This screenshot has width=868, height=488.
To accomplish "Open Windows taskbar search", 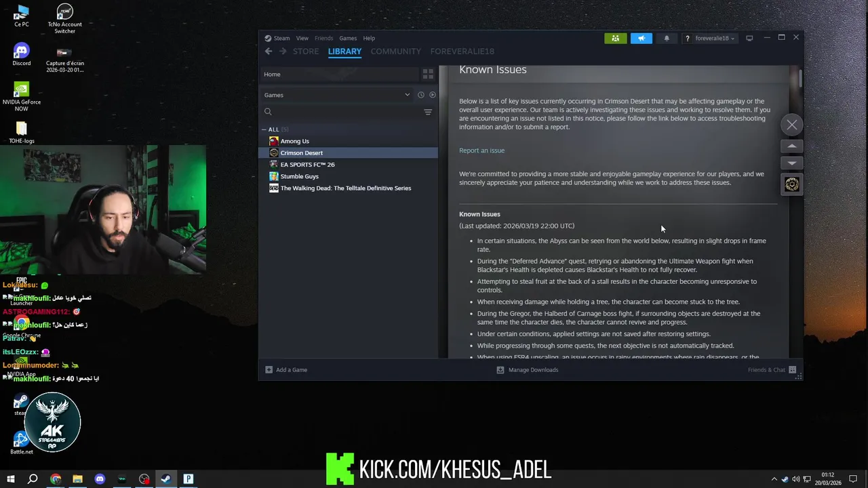I will [33, 479].
